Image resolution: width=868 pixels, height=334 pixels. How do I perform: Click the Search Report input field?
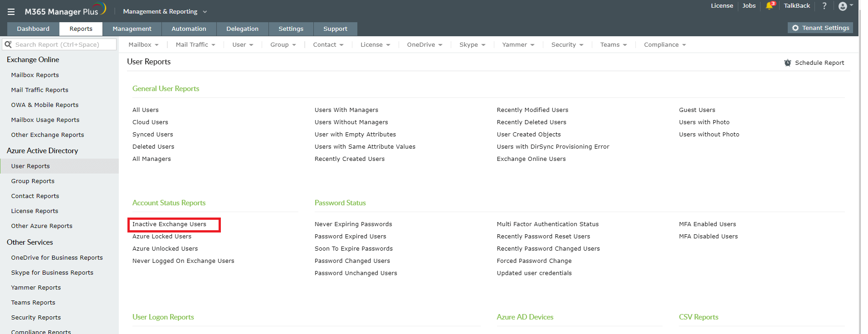[63, 44]
